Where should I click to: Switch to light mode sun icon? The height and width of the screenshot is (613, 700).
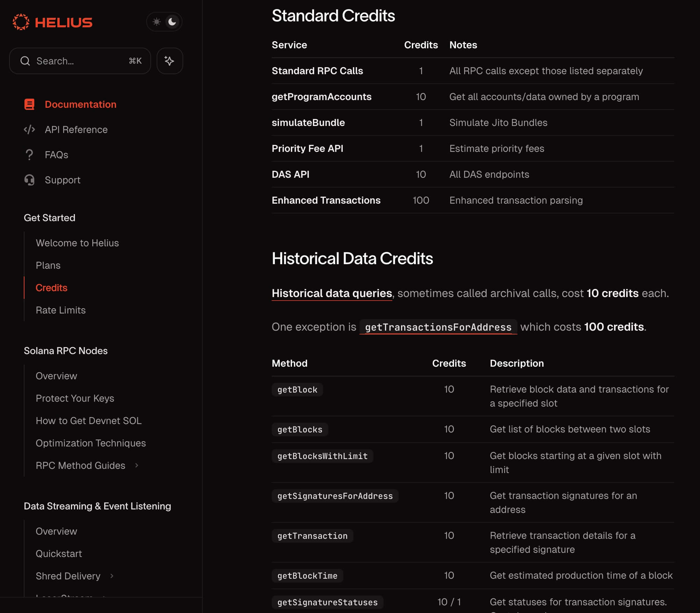pos(156,22)
